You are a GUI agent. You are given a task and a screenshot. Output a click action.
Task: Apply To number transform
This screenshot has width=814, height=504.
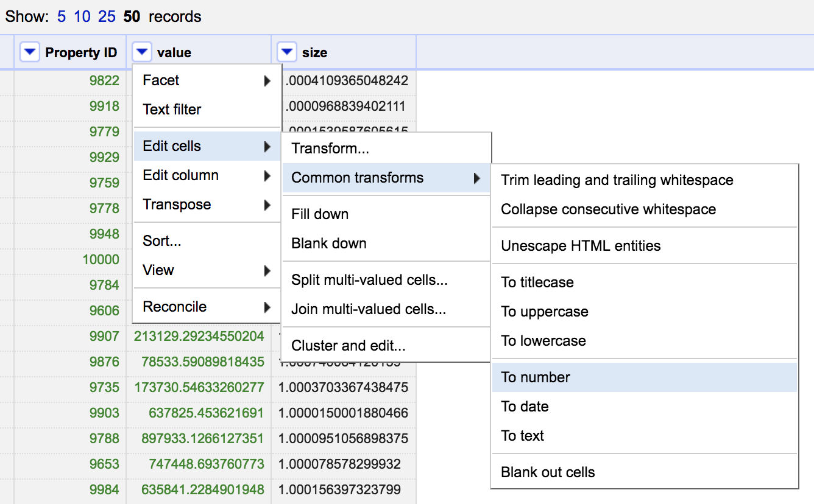click(645, 377)
